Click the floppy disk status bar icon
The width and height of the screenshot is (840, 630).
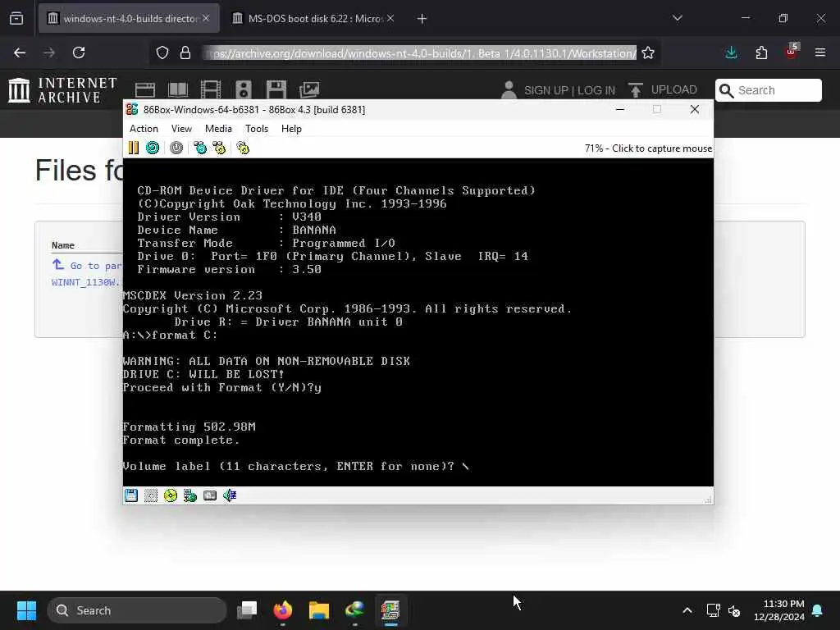click(131, 495)
